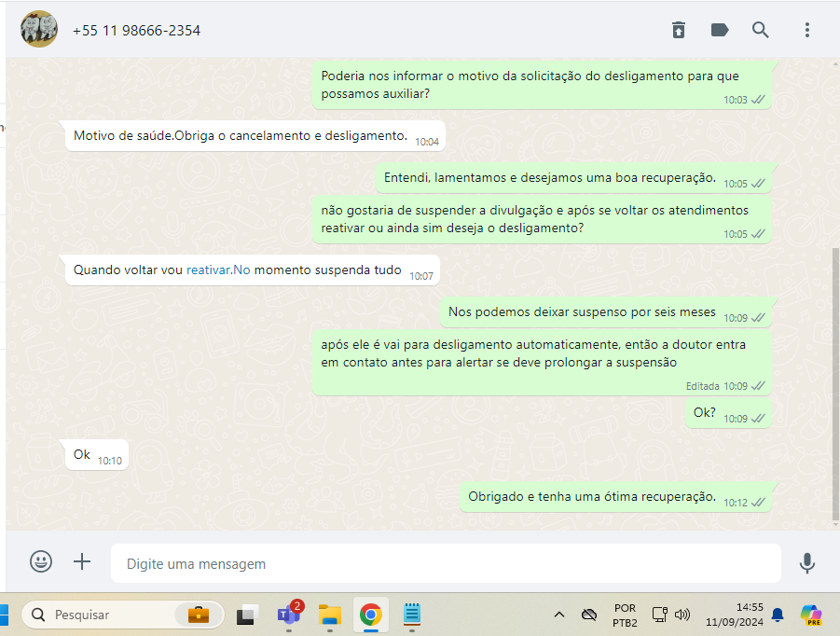Click the trash icon in chat header

(x=678, y=30)
